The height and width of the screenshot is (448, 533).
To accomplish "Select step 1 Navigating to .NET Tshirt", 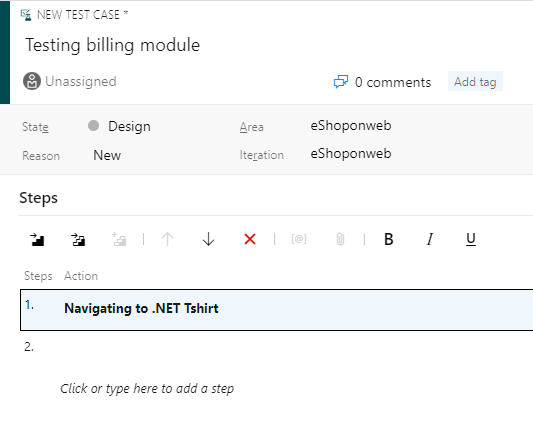I will click(x=276, y=310).
